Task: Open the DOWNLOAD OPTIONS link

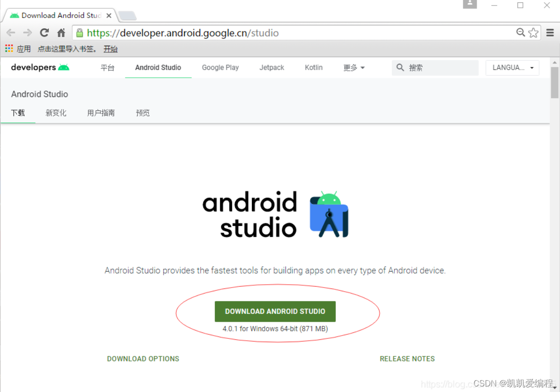Action: point(143,359)
